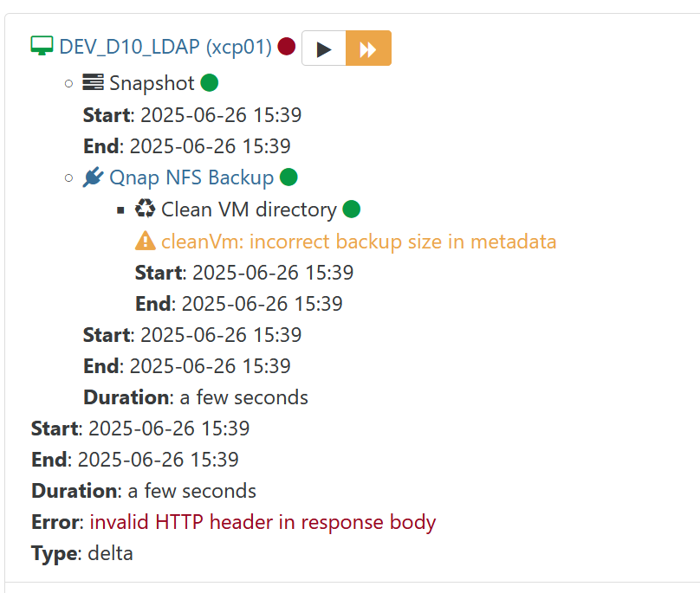The image size is (700, 593).
Task: Click the orange warning triangle icon
Action: coord(145,241)
